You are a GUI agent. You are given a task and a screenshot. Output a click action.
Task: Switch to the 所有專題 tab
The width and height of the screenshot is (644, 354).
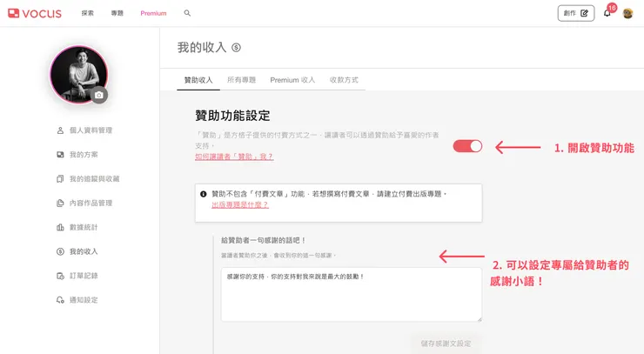coord(242,80)
